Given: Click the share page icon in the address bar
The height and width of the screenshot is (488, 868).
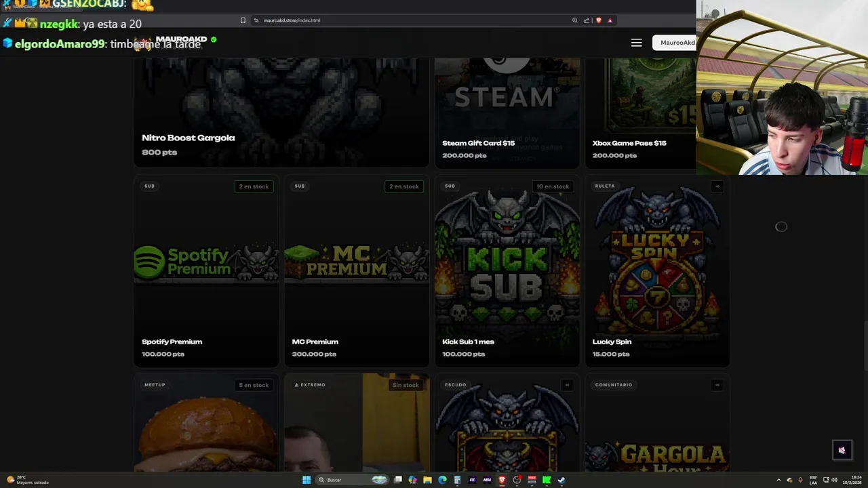Looking at the screenshot, I should click(587, 20).
